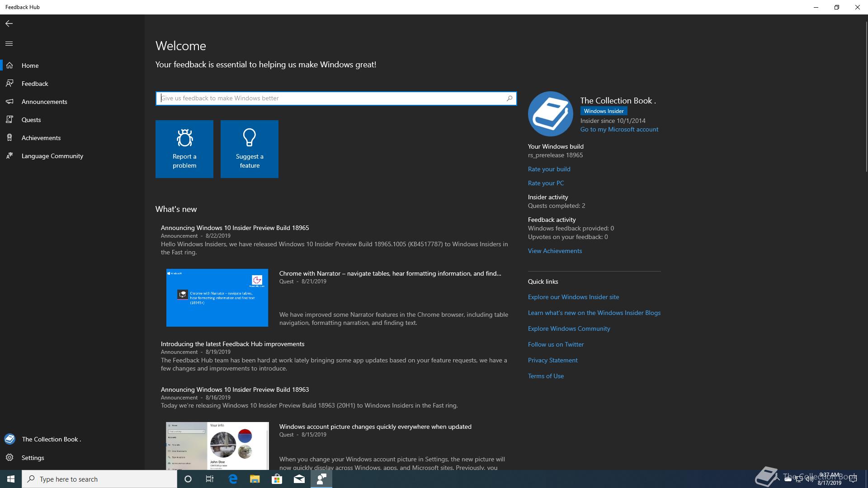Click the Announcements megaphone icon
868x488 pixels.
pyautogui.click(x=9, y=102)
